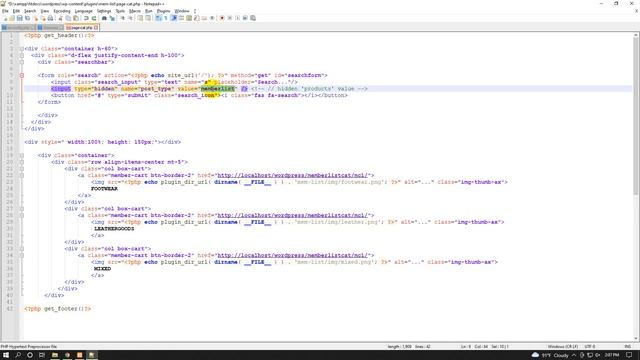Image resolution: width=640 pixels, height=360 pixels.
Task: Open the Notification center icon
Action: [x=629, y=355]
